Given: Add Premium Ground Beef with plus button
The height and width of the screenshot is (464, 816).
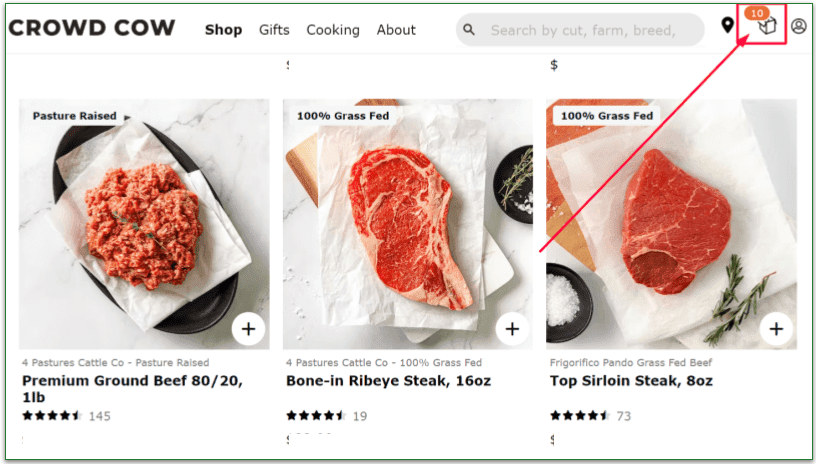Looking at the screenshot, I should (x=248, y=328).
